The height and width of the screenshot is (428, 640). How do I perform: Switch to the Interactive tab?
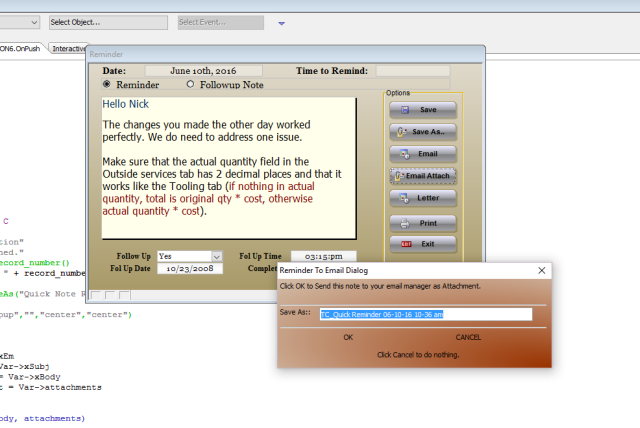(x=68, y=47)
